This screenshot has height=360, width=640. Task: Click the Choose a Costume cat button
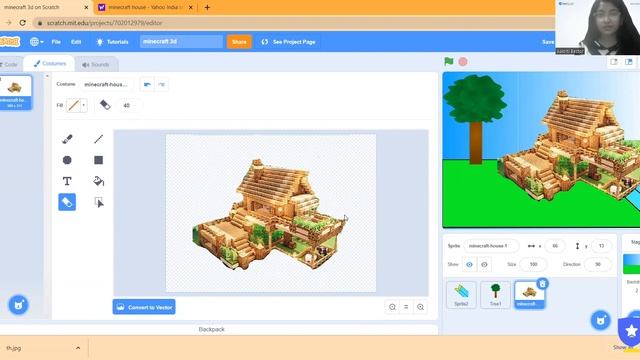[18, 305]
